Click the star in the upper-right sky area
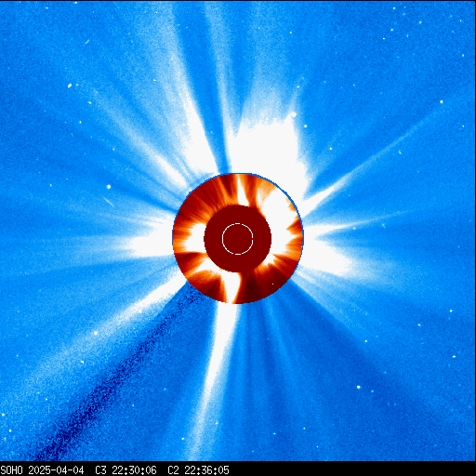 point(442,101)
